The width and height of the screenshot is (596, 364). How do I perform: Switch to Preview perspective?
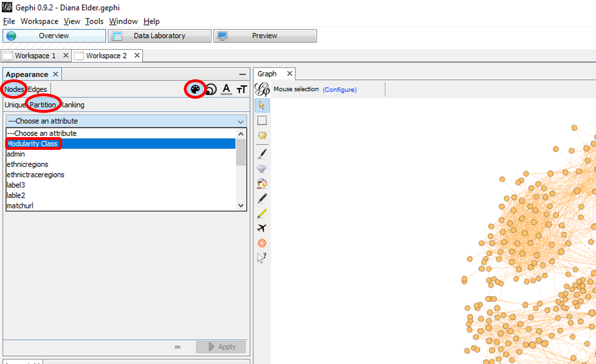coord(265,36)
